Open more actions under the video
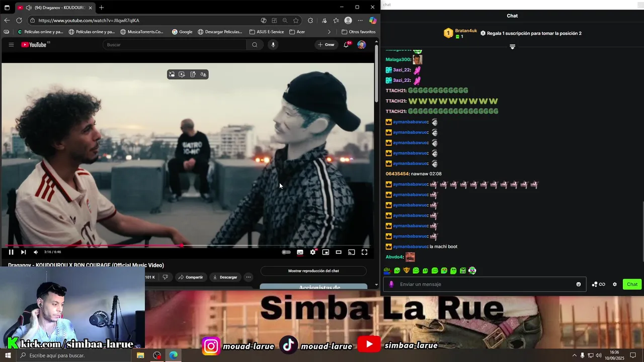Image resolution: width=644 pixels, height=362 pixels. tap(248, 277)
